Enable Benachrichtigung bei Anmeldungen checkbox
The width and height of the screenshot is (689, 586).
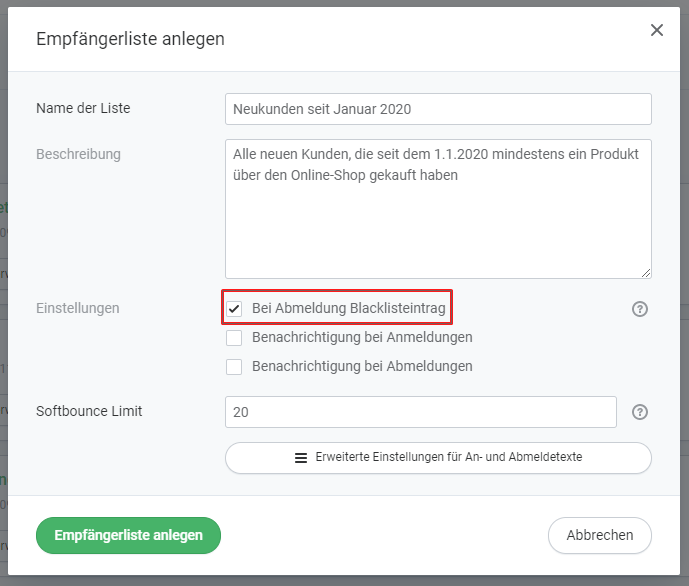(x=235, y=338)
